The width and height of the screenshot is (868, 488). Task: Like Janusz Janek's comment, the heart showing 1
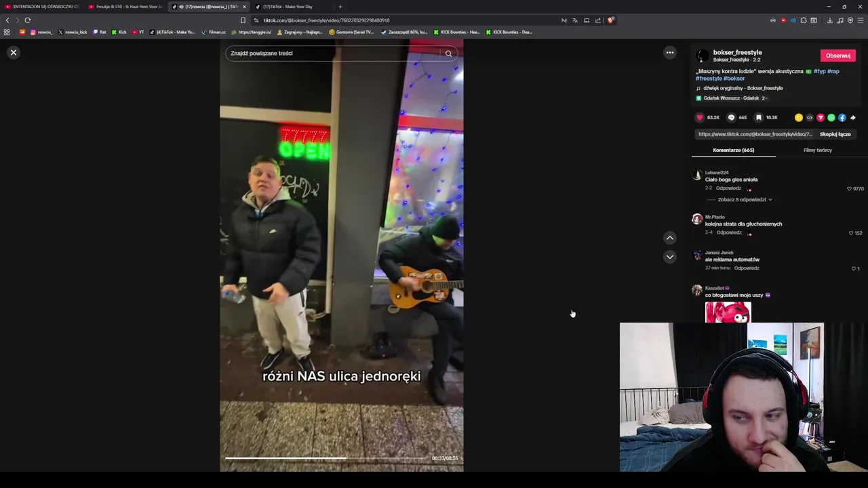click(x=855, y=268)
